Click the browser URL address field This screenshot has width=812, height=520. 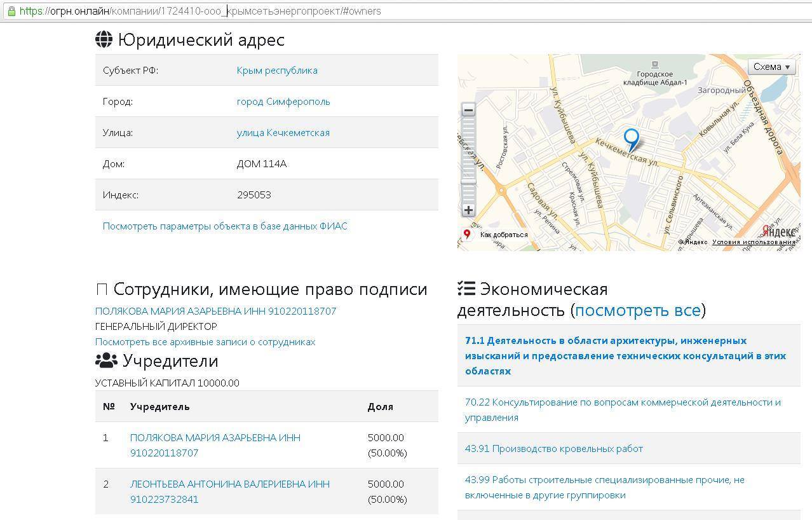click(407, 11)
